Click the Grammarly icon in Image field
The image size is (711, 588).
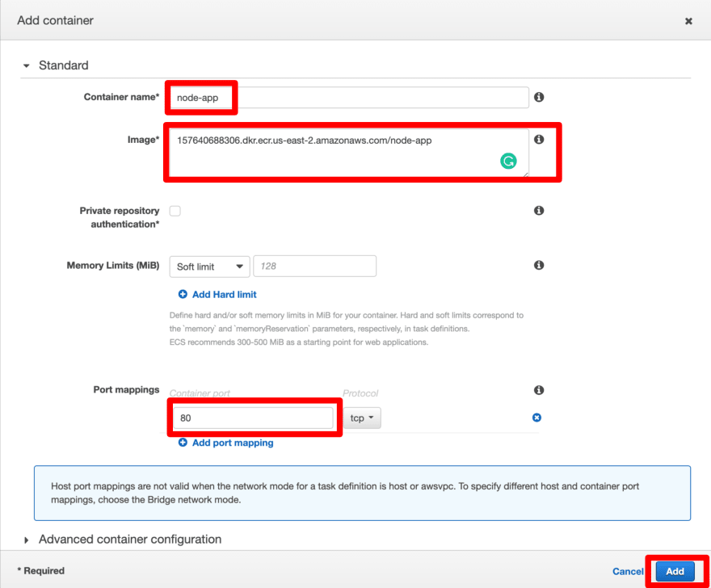coord(508,161)
